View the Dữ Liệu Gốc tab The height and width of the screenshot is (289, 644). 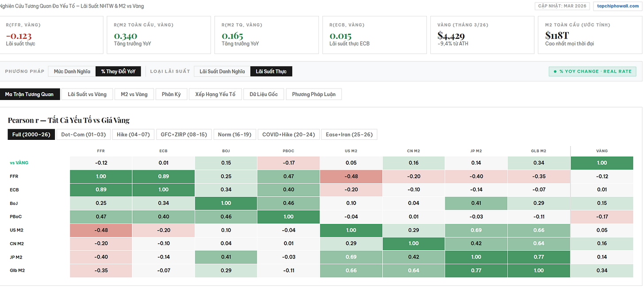(264, 94)
